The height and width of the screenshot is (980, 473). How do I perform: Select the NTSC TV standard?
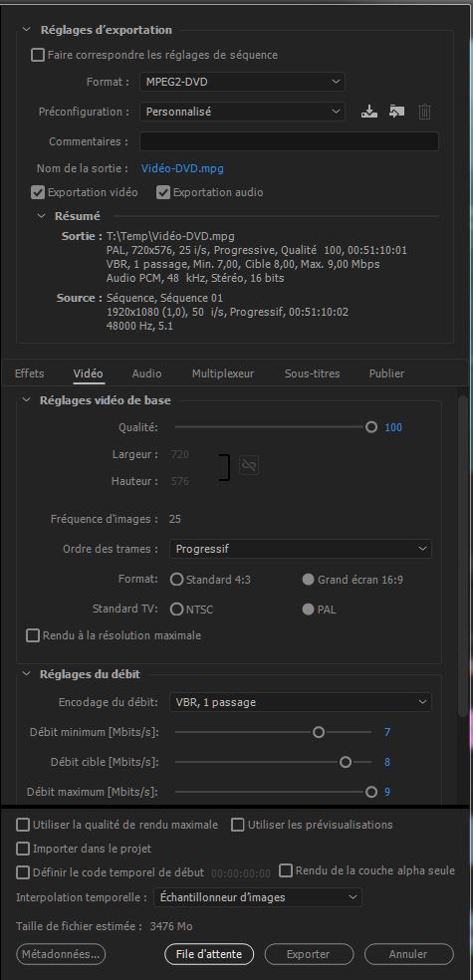(x=177, y=610)
